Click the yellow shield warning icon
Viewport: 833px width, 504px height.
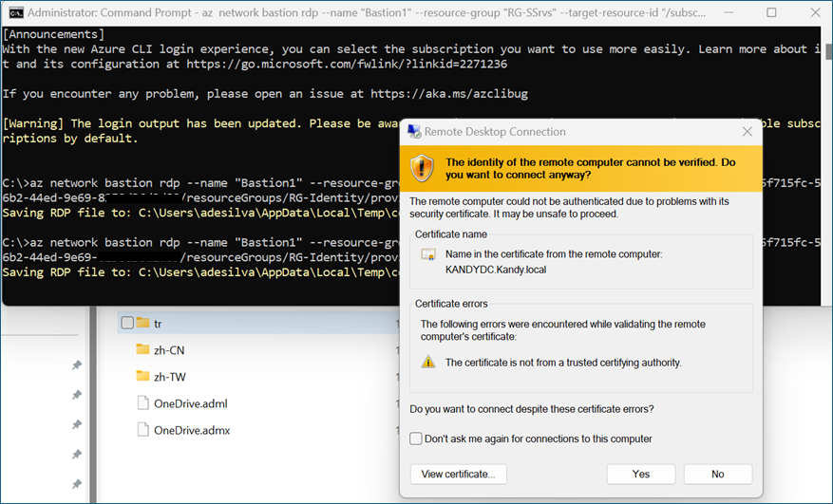coord(422,168)
